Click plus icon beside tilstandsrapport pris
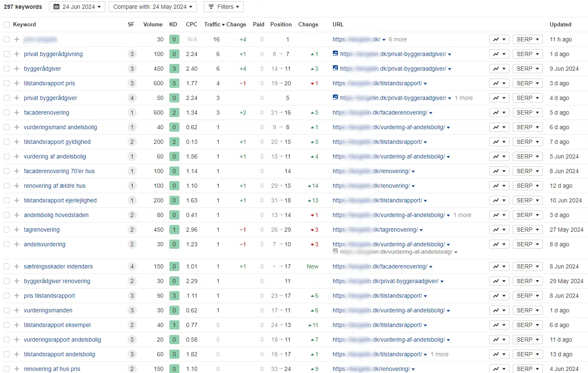Viewport: 588px width, 373px height. [x=17, y=83]
